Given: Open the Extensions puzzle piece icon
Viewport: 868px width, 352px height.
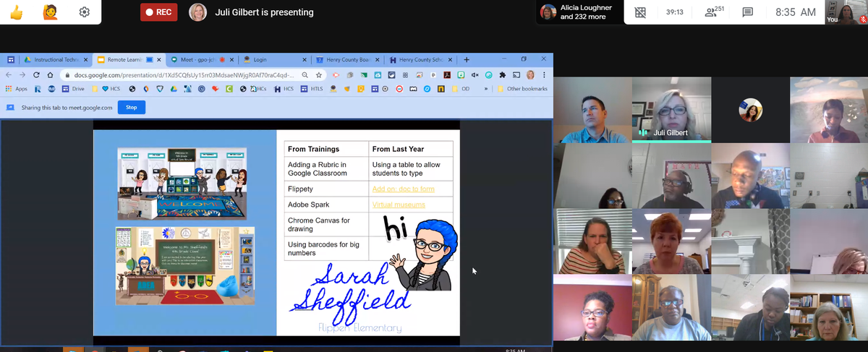Looking at the screenshot, I should click(502, 74).
